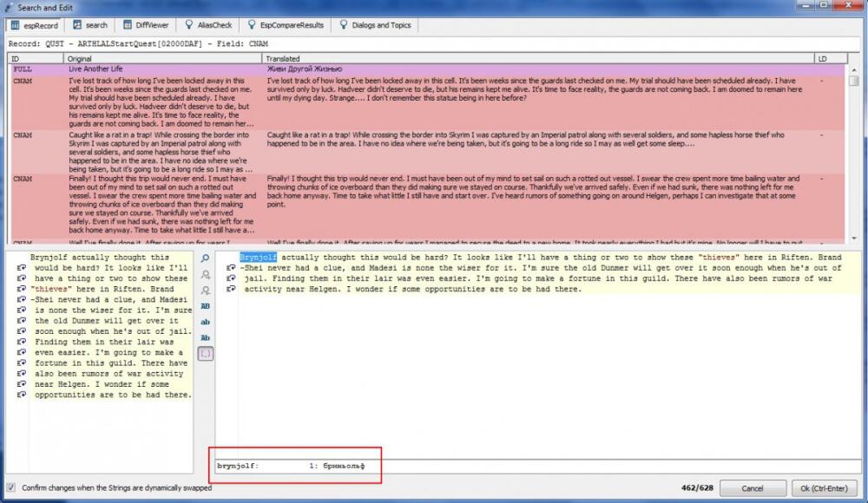Switch to the espRecord tab

pos(35,25)
